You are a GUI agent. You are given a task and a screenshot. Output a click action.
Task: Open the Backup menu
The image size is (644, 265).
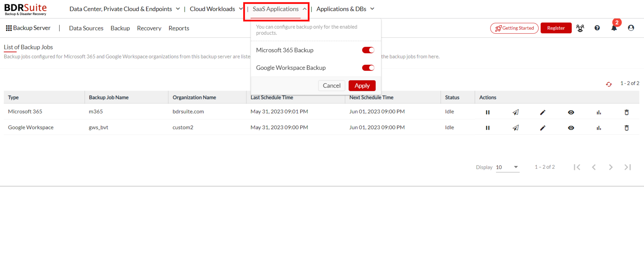coord(120,28)
